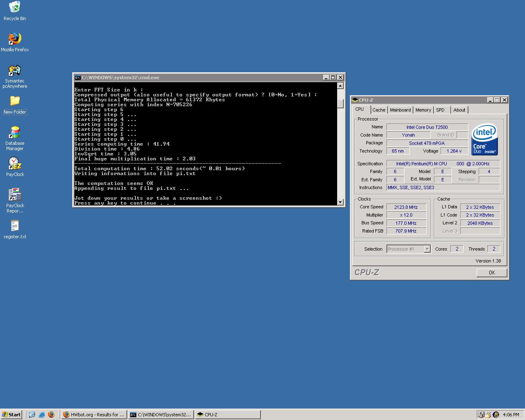
Task: Click the cmd.exe window title bar icon
Action: 78,77
